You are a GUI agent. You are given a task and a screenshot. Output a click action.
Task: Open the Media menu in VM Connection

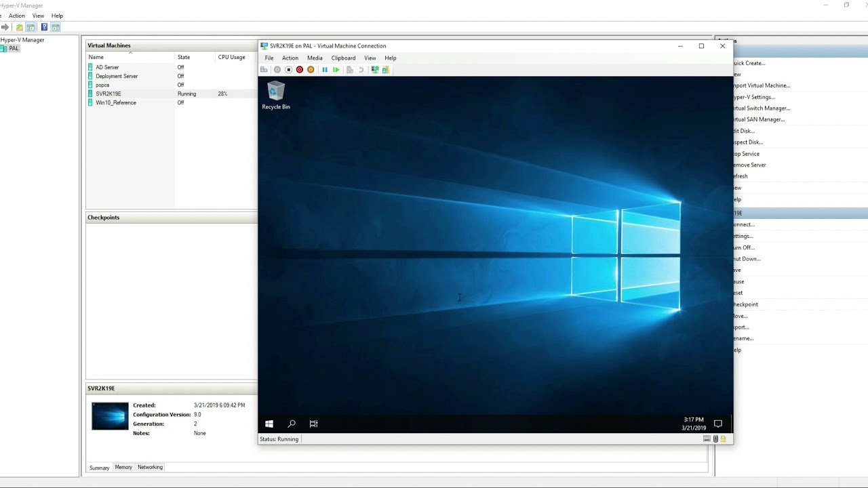[315, 58]
